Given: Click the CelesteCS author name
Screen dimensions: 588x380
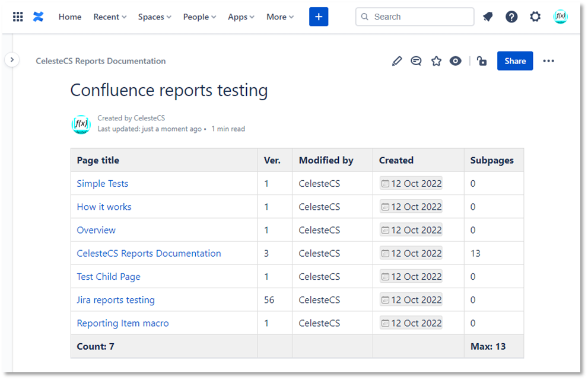Looking at the screenshot, I should [x=150, y=118].
